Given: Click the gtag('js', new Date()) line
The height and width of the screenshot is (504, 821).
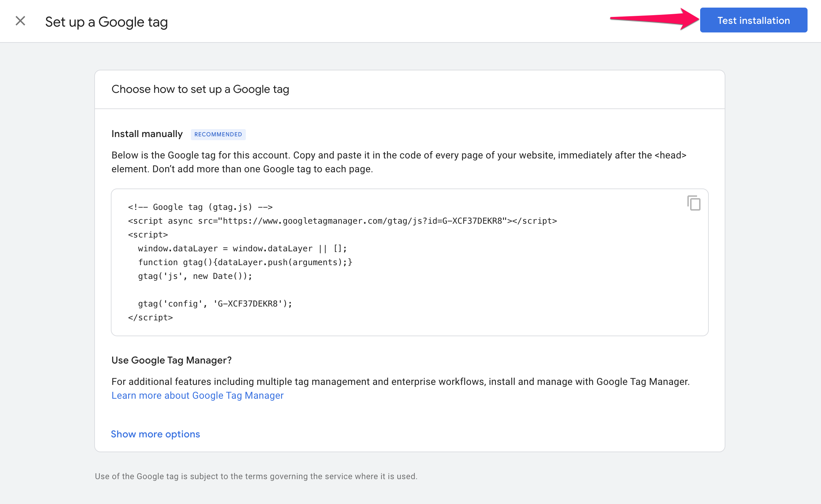Looking at the screenshot, I should point(195,276).
